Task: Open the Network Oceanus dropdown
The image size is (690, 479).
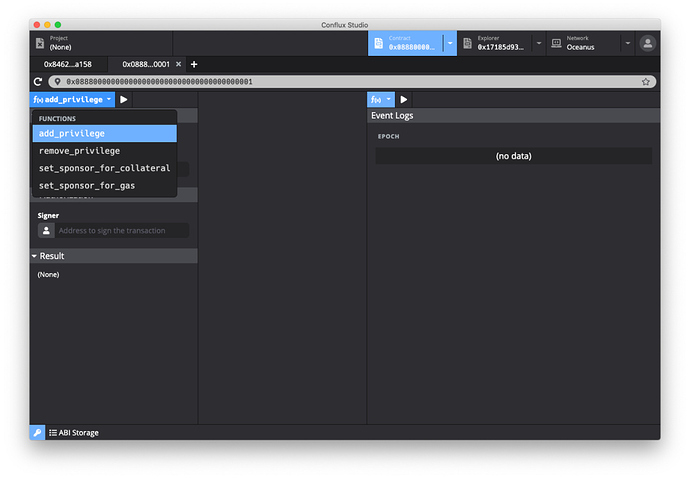Action: (x=627, y=43)
